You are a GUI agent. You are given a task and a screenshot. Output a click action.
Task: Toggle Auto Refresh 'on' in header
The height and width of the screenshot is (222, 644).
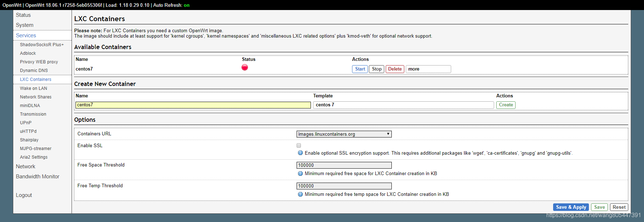pos(187,5)
